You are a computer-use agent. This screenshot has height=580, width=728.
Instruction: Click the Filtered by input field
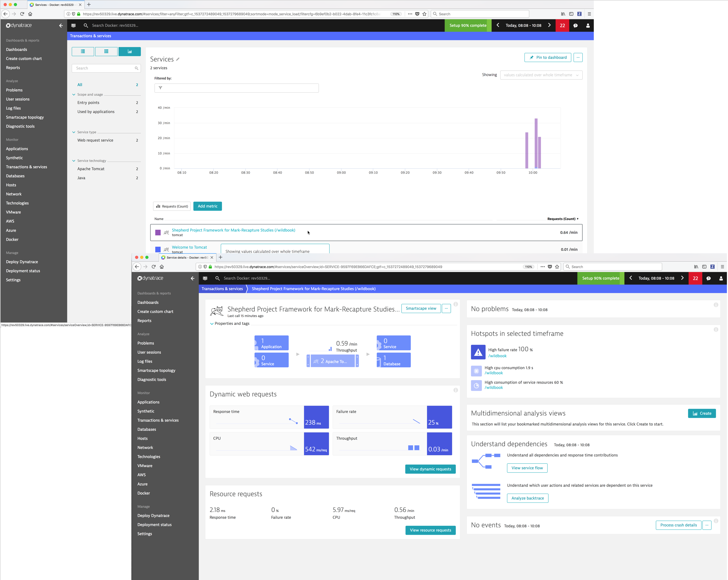(236, 88)
